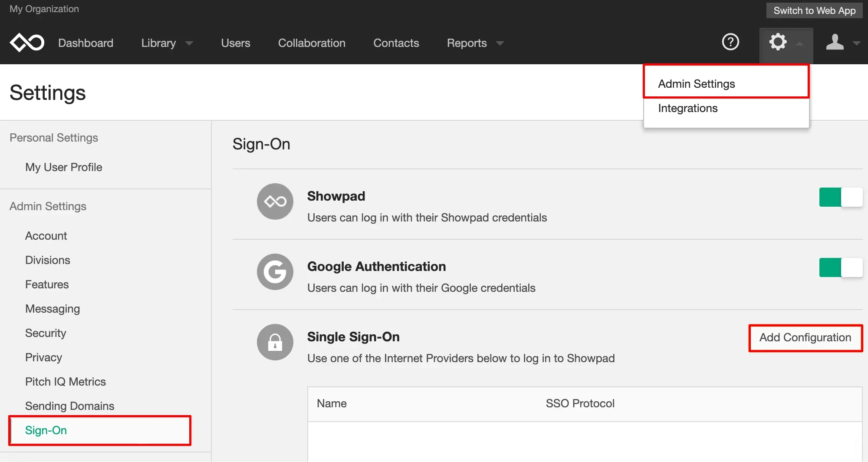Expand the Reports dropdown arrow
Image resolution: width=868 pixels, height=462 pixels.
pyautogui.click(x=500, y=43)
